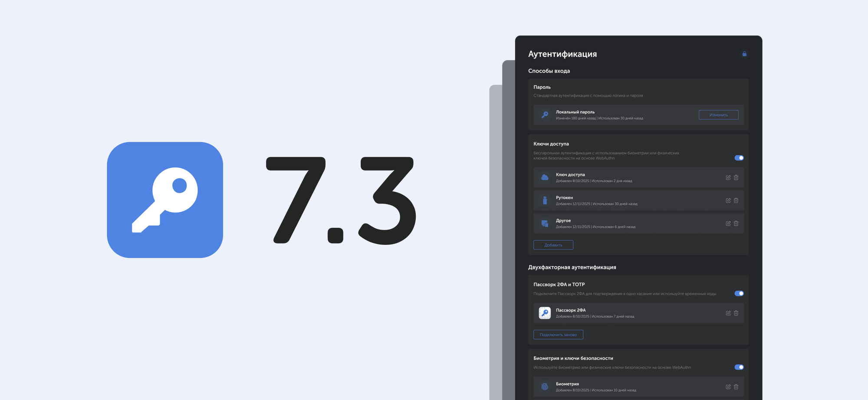Click the blue lock icon beside Аутентификация
868x400 pixels.
tap(744, 54)
